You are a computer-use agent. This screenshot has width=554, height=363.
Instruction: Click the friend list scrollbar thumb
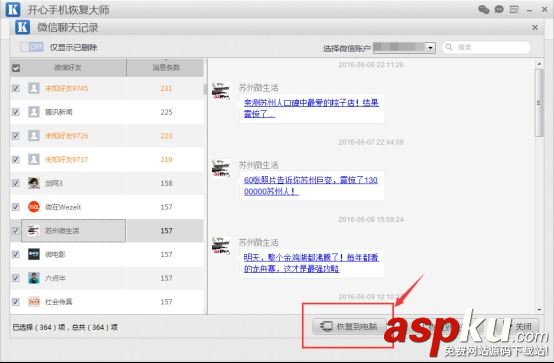coord(205,89)
